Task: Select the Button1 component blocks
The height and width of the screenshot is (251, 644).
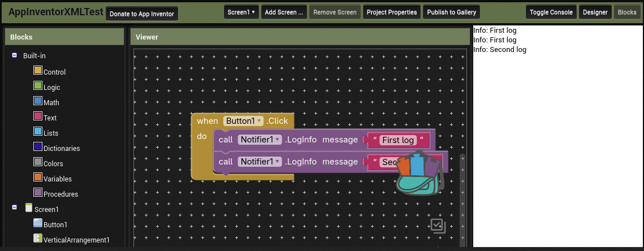Action: pyautogui.click(x=55, y=224)
